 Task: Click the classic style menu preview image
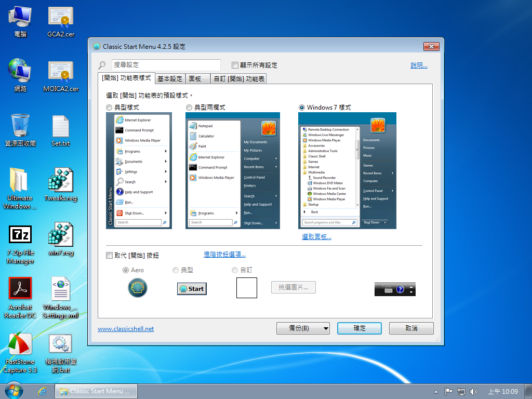[139, 170]
